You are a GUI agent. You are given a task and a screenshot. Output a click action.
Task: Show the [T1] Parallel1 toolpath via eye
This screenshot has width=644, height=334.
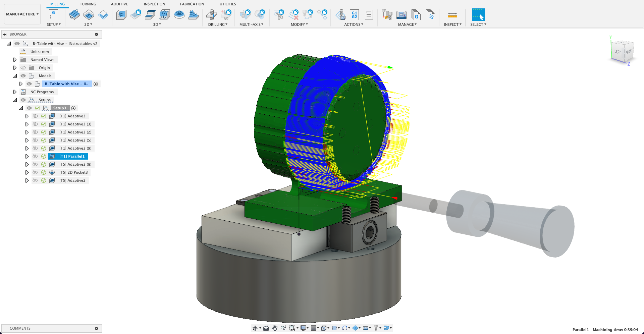point(35,156)
